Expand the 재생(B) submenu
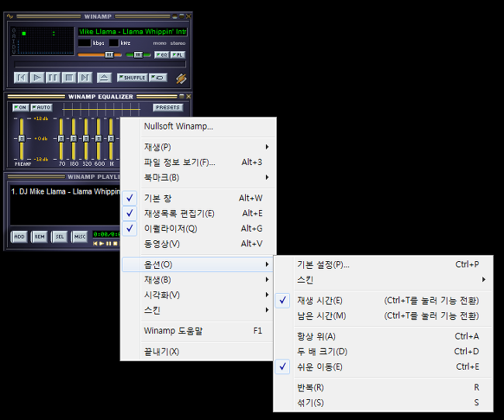The height and width of the screenshot is (420, 504). click(198, 280)
